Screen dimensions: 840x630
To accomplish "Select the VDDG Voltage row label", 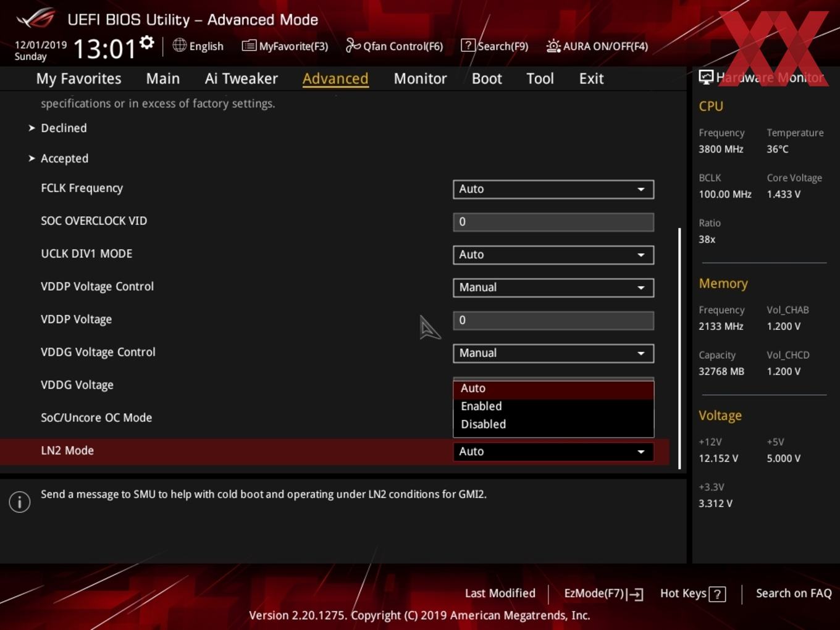I will (77, 385).
